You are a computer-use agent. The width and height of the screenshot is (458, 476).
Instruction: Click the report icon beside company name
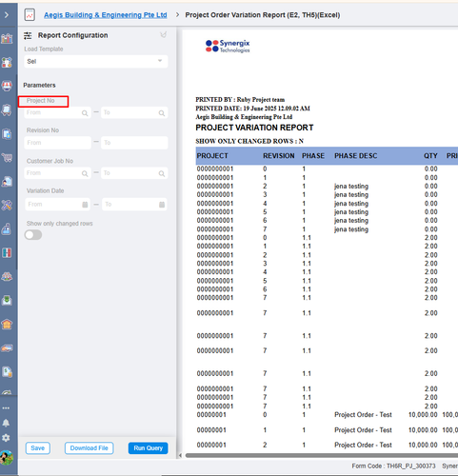pyautogui.click(x=30, y=15)
